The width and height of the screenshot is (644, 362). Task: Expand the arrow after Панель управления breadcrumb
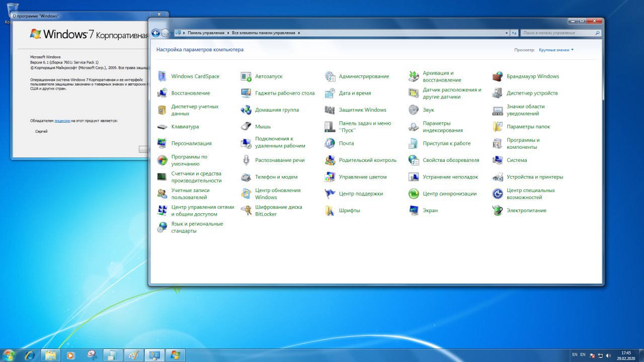(228, 33)
